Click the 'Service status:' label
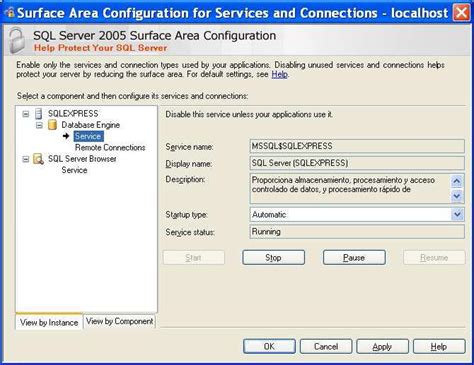The height and width of the screenshot is (365, 474). pyautogui.click(x=190, y=232)
